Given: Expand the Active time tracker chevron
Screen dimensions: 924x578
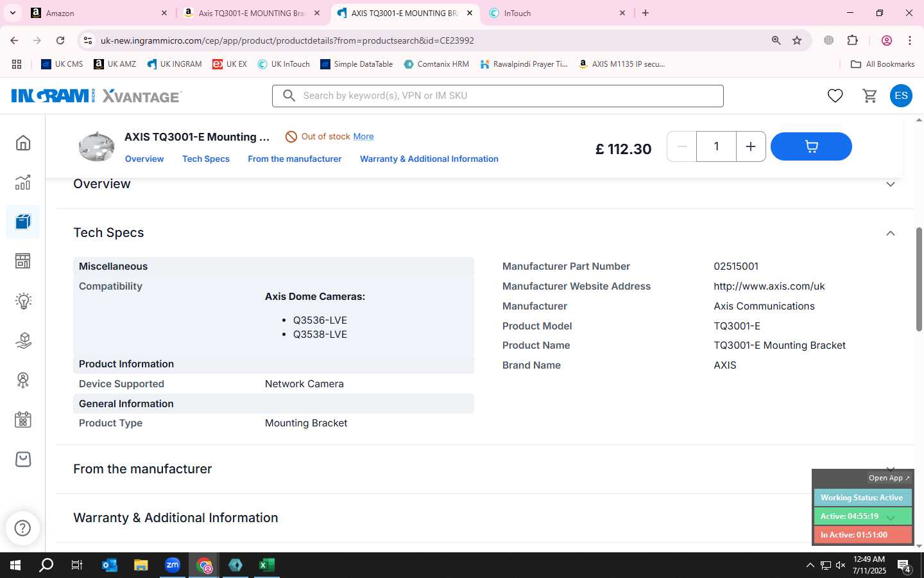Looking at the screenshot, I should click(x=891, y=517).
